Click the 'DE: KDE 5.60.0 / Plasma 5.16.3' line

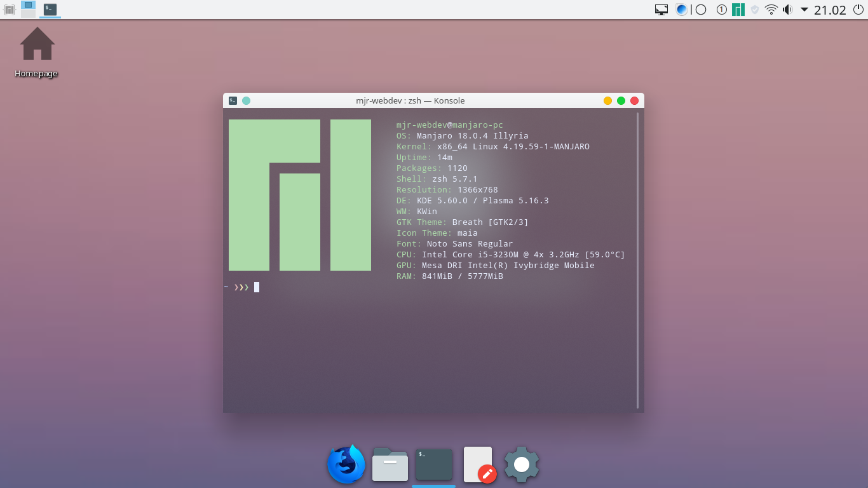[x=473, y=201]
